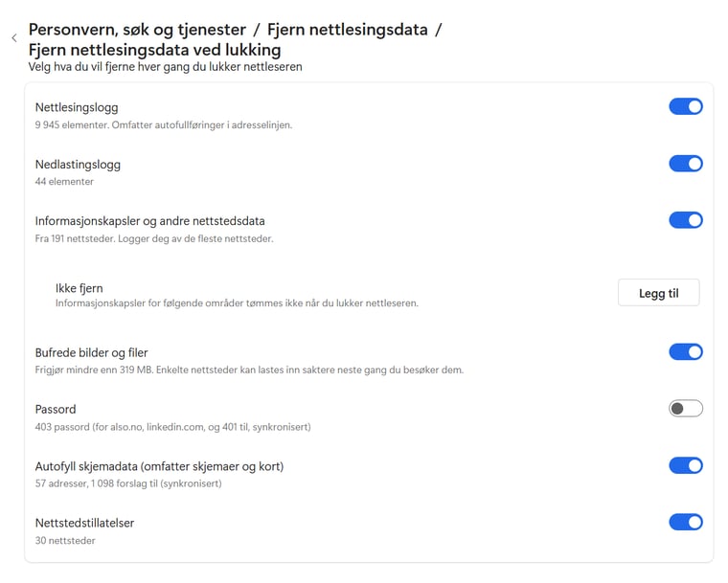The height and width of the screenshot is (583, 728).
Task: Click the 'Bufrede bilder og filer' title text
Action: click(x=91, y=352)
